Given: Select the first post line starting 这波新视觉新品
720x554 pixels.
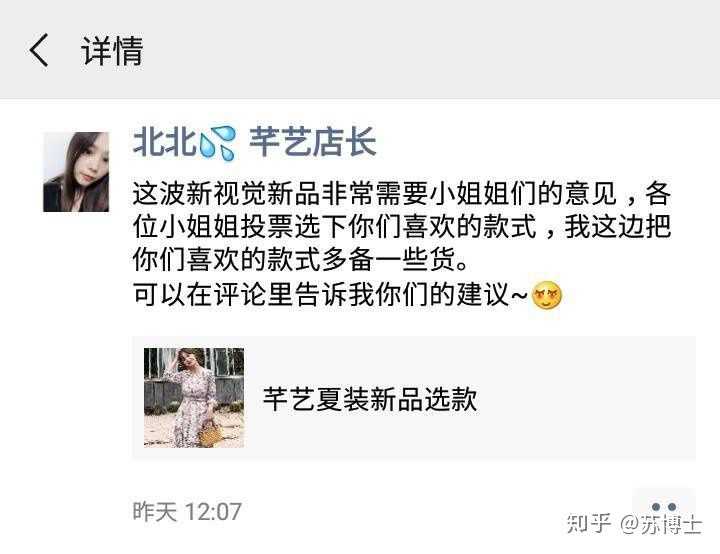Looking at the screenshot, I should [402, 193].
